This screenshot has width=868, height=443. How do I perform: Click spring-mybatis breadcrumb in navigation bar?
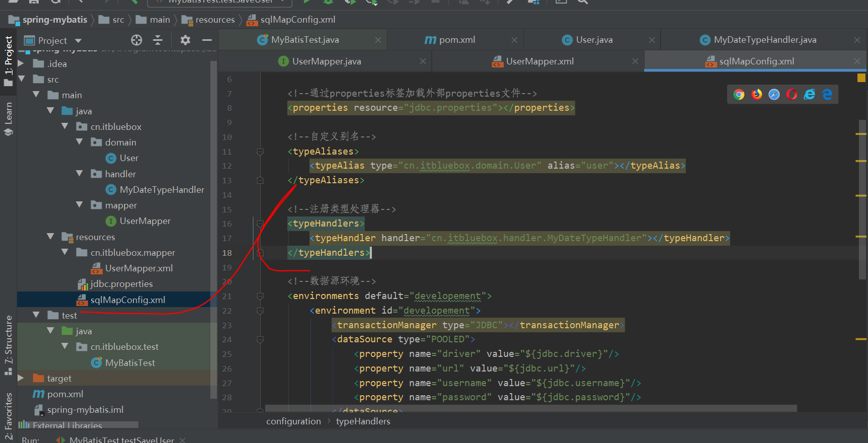(x=48, y=20)
